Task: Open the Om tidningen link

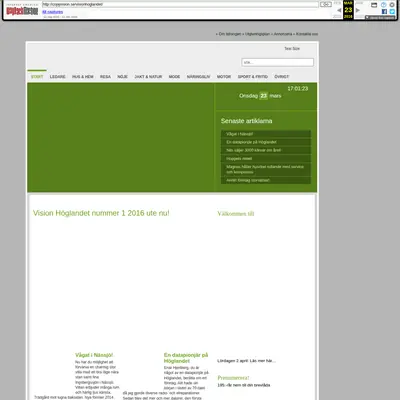Action: [229, 34]
